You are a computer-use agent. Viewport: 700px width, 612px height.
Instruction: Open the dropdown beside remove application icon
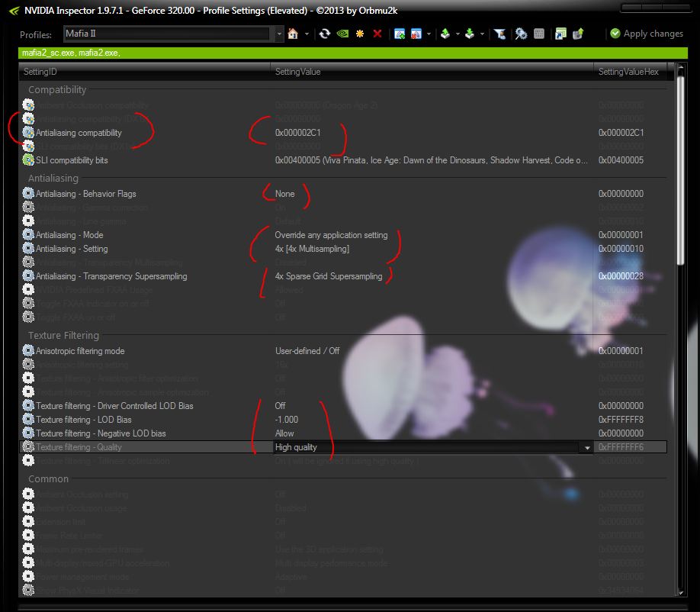tap(429, 34)
